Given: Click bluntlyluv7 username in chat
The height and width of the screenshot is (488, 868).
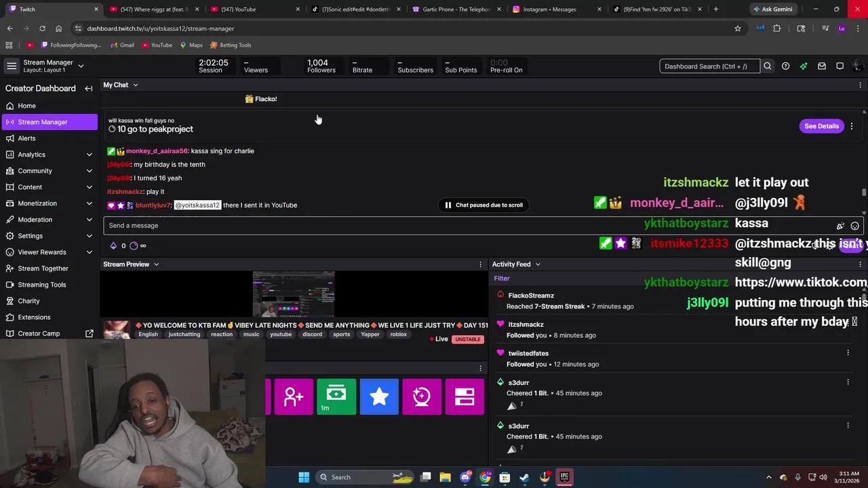Looking at the screenshot, I should click(x=153, y=205).
